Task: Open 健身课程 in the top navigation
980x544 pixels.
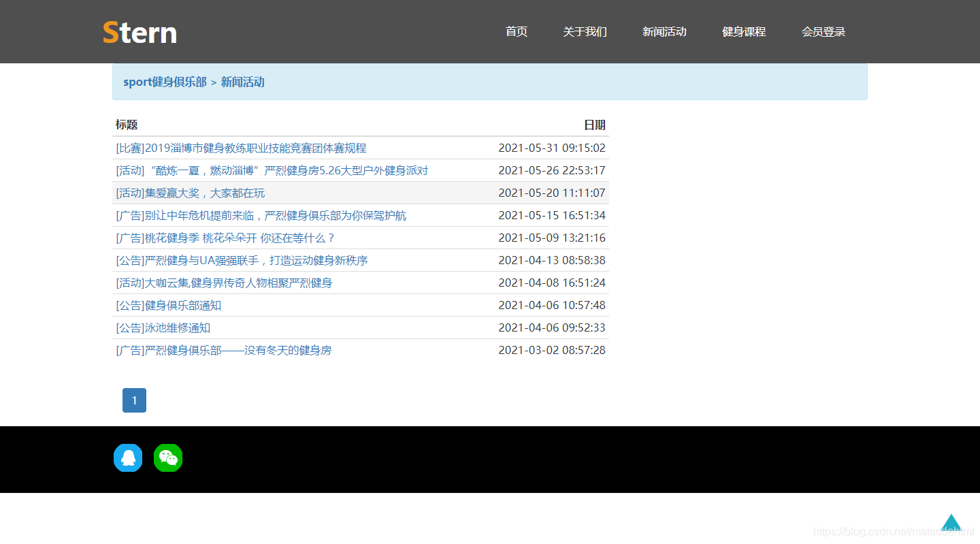Action: [x=744, y=31]
